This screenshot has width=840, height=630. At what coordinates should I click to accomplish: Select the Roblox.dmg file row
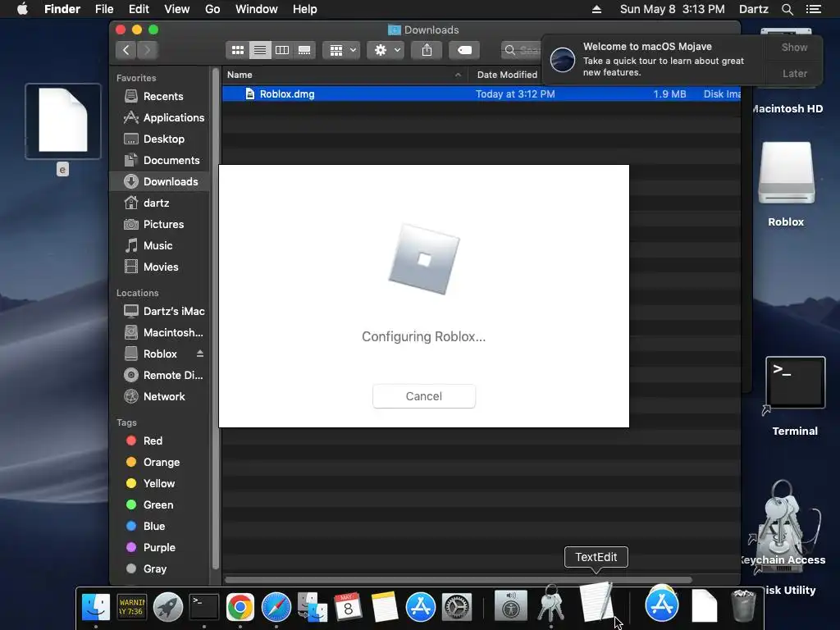click(481, 94)
